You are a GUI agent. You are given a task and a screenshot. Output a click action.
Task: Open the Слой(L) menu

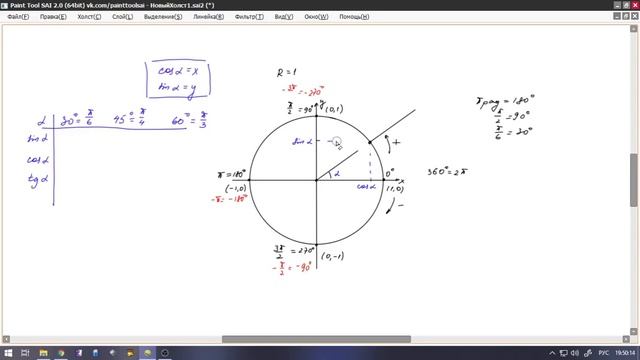coord(122,17)
